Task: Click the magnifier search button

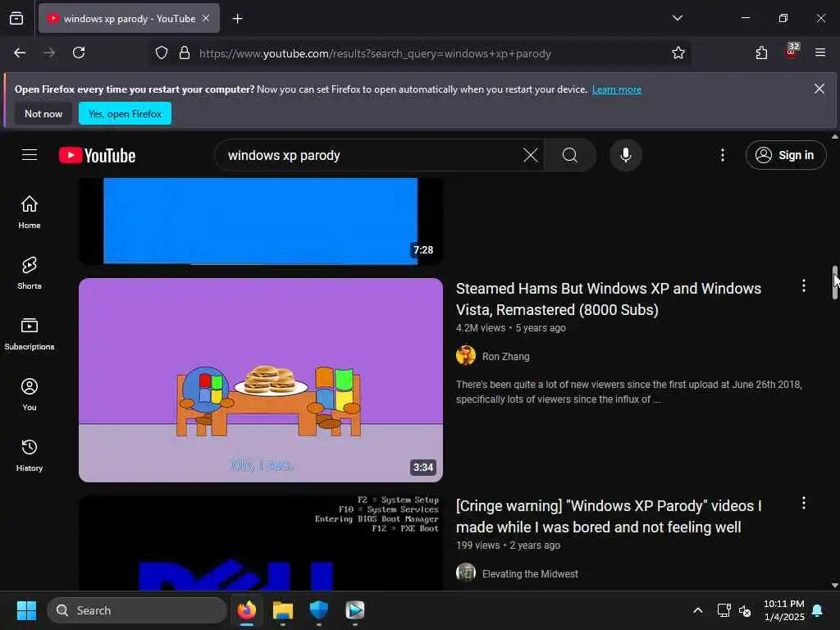Action: (570, 155)
